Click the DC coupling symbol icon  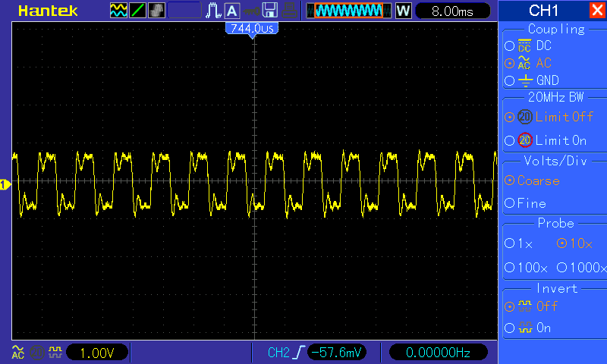524,45
